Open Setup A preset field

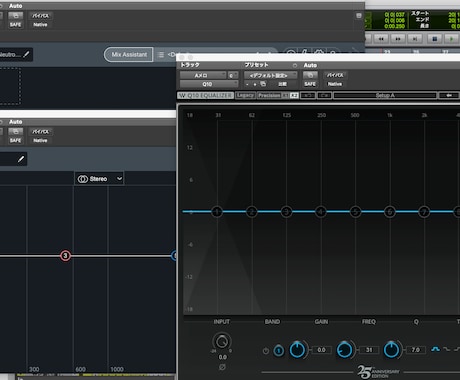click(385, 95)
